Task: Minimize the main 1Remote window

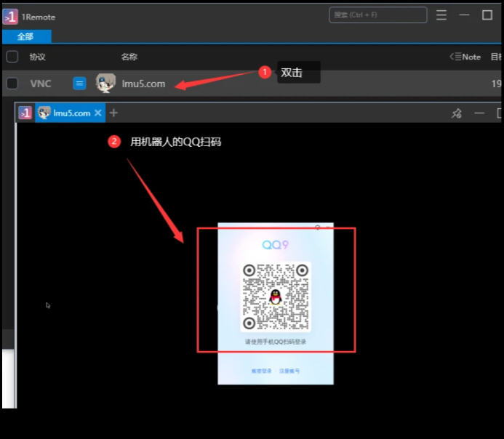Action: coord(464,15)
